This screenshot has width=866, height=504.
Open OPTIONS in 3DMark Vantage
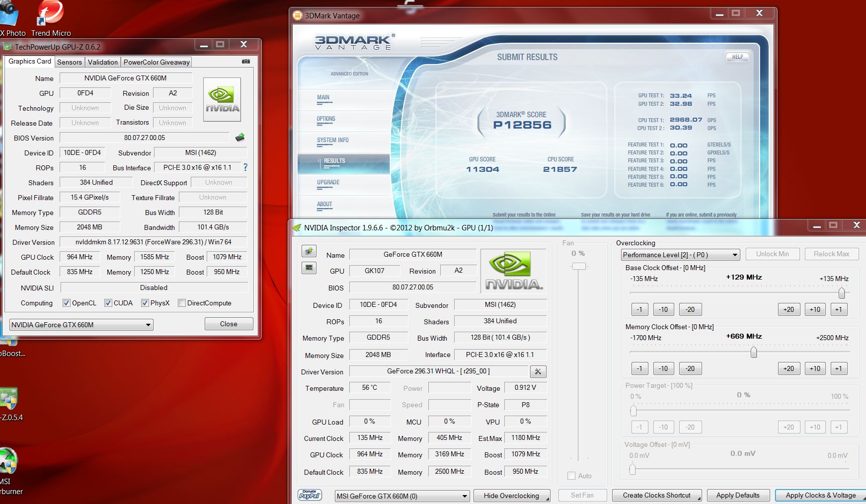[326, 119]
